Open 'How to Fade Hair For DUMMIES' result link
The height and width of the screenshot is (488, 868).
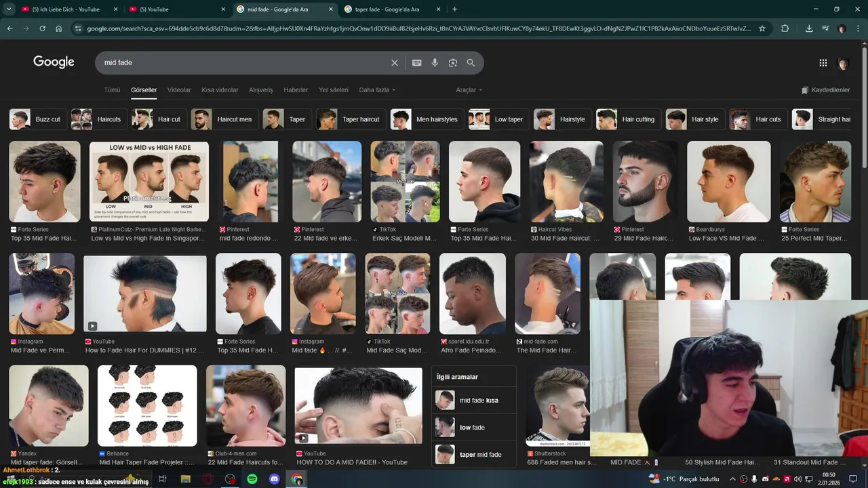tap(144, 350)
